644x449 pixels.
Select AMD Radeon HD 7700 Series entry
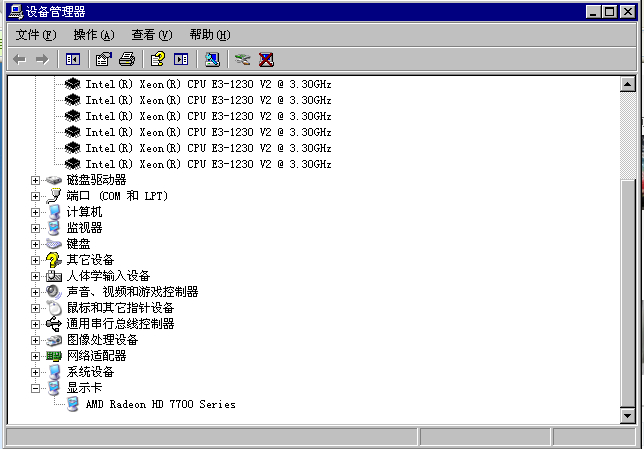point(161,404)
